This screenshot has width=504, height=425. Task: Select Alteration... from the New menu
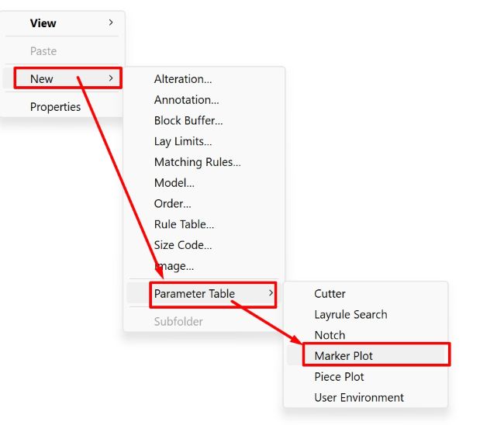[183, 79]
